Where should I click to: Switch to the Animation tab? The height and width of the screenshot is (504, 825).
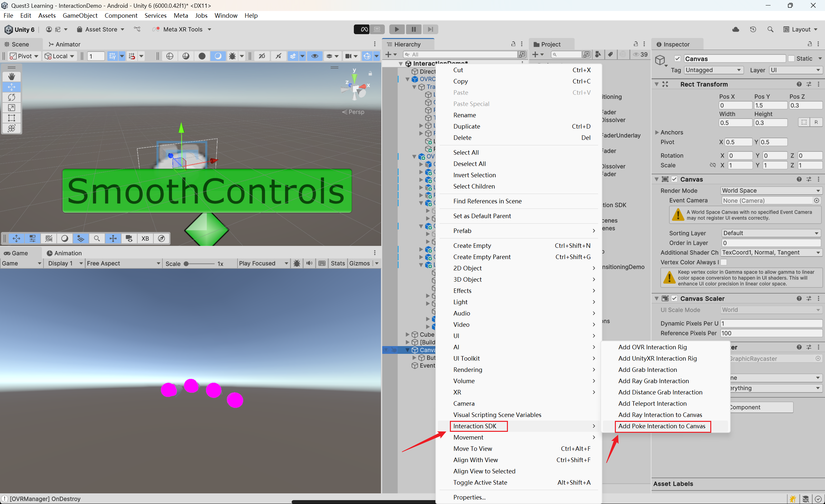pos(64,253)
